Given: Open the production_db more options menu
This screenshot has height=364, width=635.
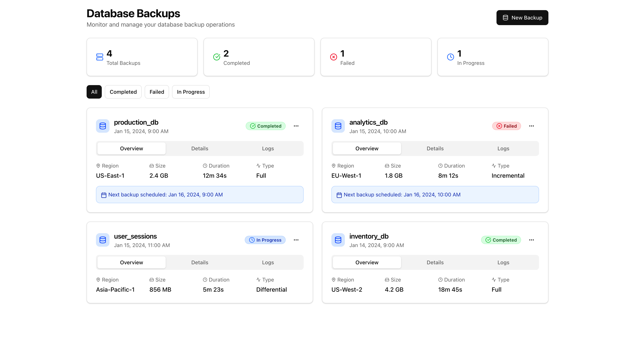Looking at the screenshot, I should coord(296,126).
